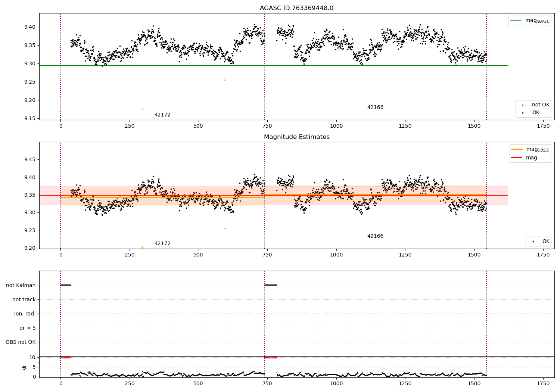Click the 'OBS not OK' row label
560x392 pixels.
[x=21, y=342]
